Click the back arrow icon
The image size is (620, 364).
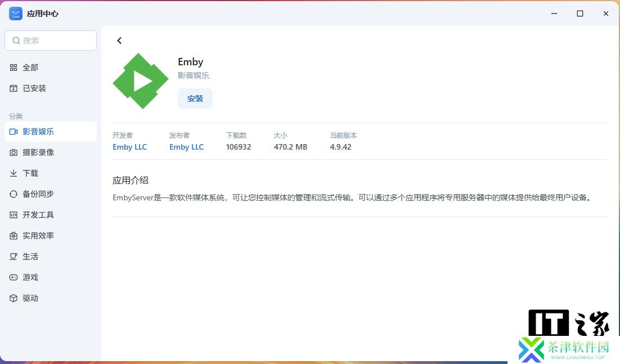tap(119, 41)
